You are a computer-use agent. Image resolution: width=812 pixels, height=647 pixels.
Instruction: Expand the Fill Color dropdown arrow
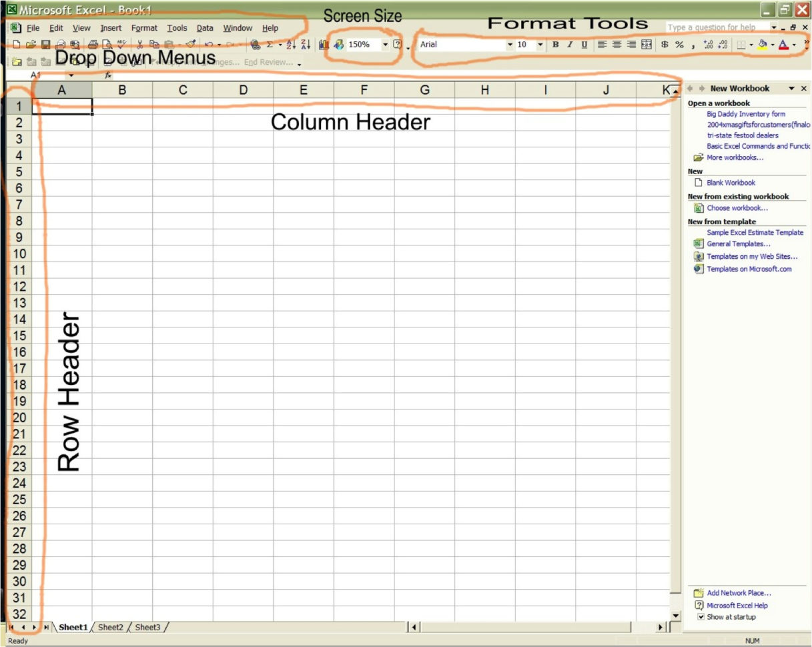click(x=772, y=45)
